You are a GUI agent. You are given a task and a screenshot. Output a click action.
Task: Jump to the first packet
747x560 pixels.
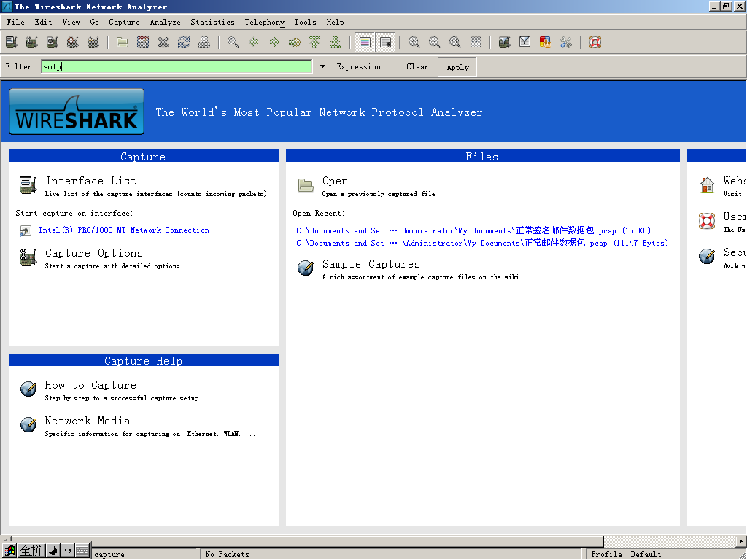pos(315,42)
